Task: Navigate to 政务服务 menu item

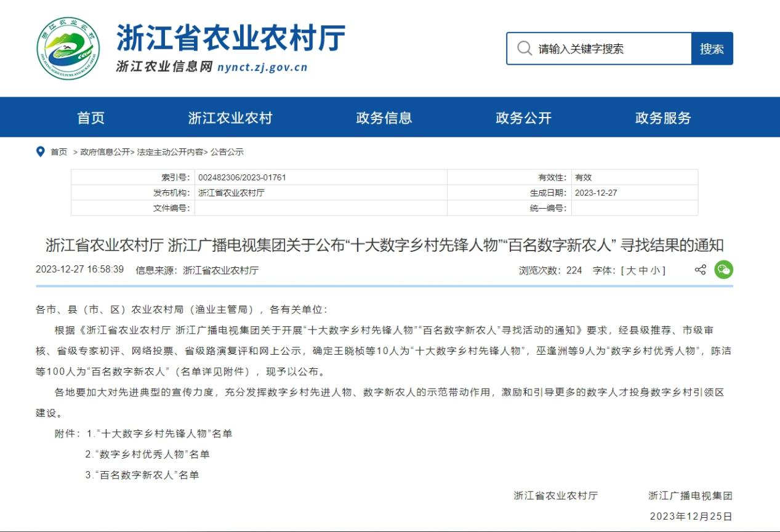Action: pyautogui.click(x=663, y=118)
